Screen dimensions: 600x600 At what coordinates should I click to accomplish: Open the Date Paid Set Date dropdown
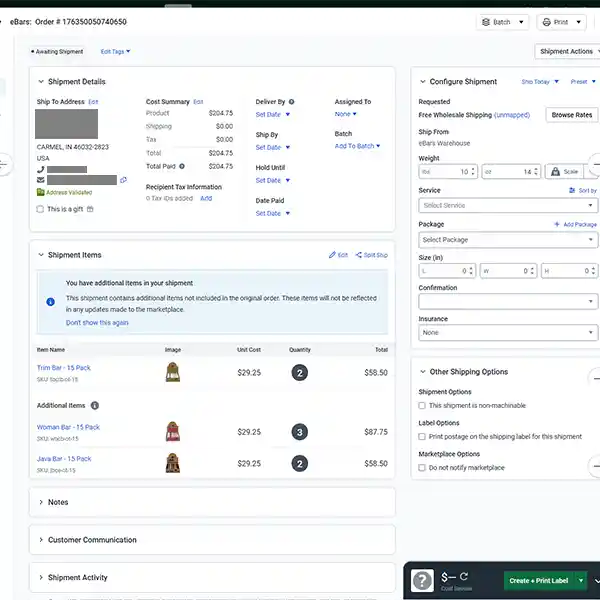272,213
